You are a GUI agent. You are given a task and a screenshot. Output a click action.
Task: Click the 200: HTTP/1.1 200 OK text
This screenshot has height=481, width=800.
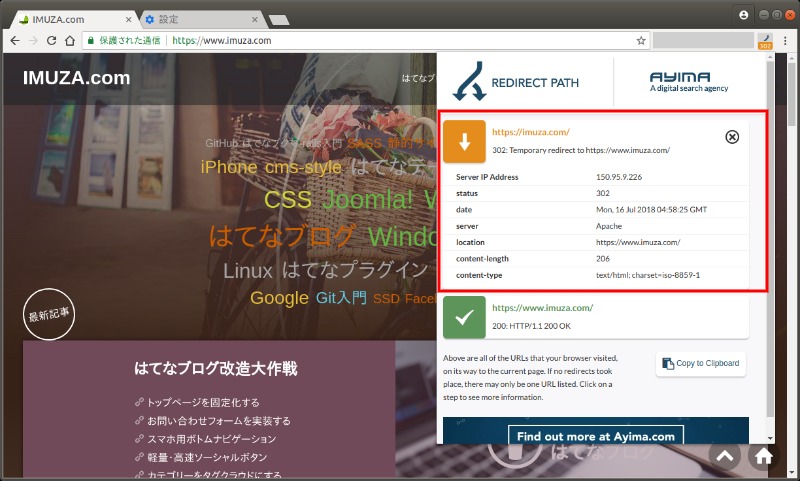[531, 326]
